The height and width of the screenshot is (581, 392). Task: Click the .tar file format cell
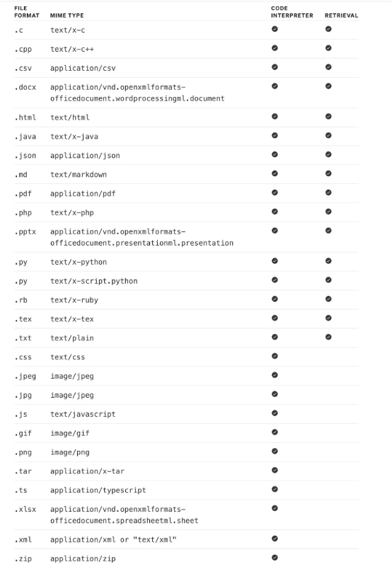click(23, 471)
